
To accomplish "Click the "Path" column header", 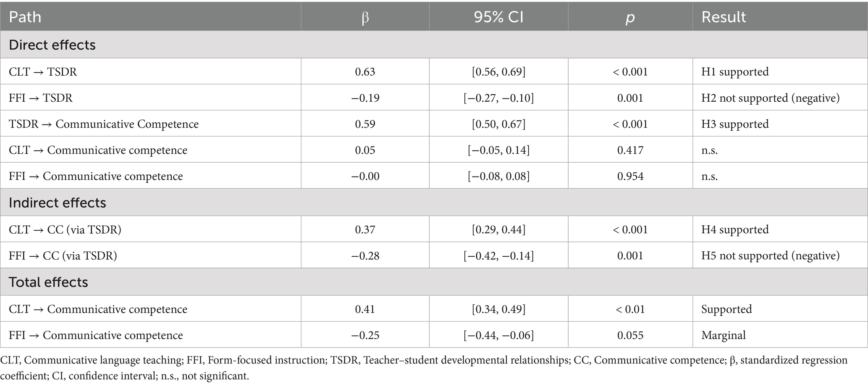I will 25,17.
